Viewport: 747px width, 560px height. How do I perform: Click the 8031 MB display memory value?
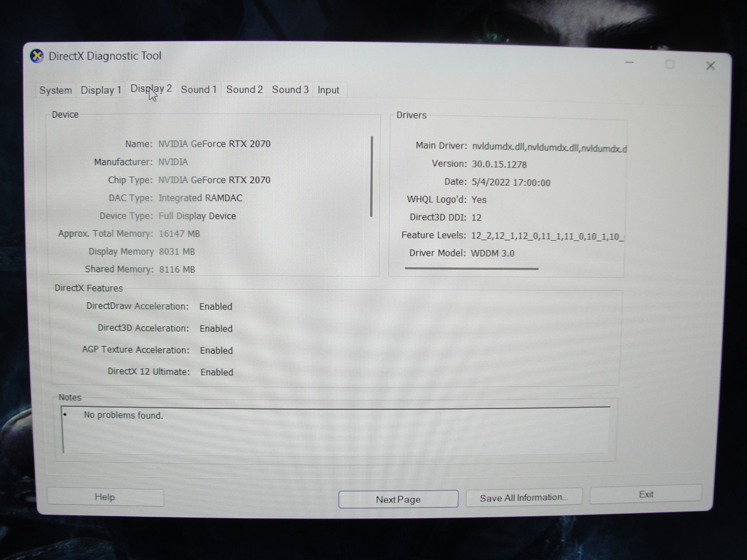click(177, 252)
